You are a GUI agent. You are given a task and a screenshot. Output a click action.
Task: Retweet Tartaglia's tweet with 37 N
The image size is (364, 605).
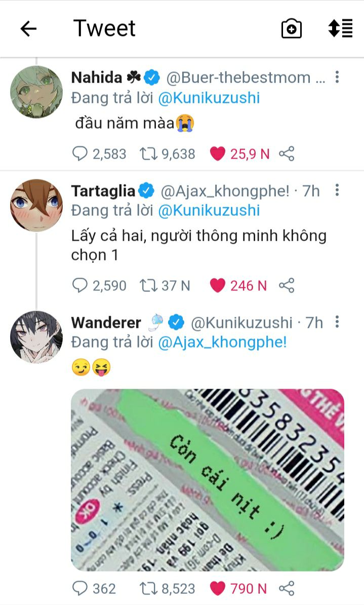click(x=148, y=285)
